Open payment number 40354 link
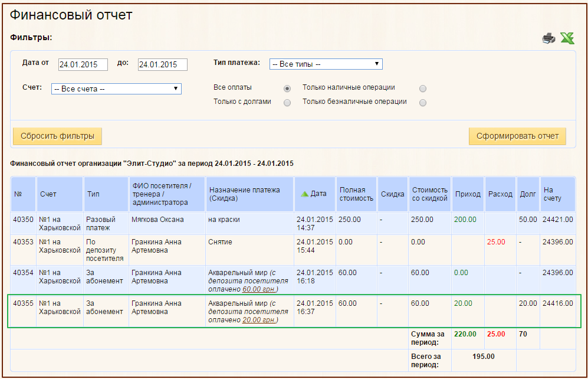The height and width of the screenshot is (379, 588). pos(23,273)
